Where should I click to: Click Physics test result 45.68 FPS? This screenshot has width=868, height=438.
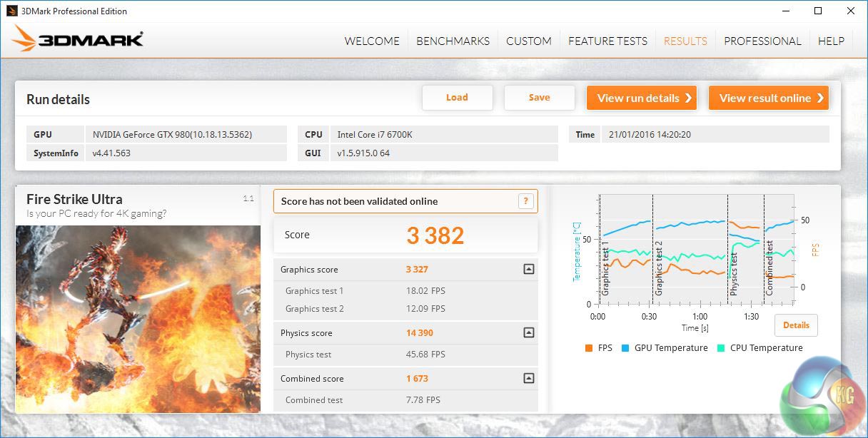click(x=425, y=355)
